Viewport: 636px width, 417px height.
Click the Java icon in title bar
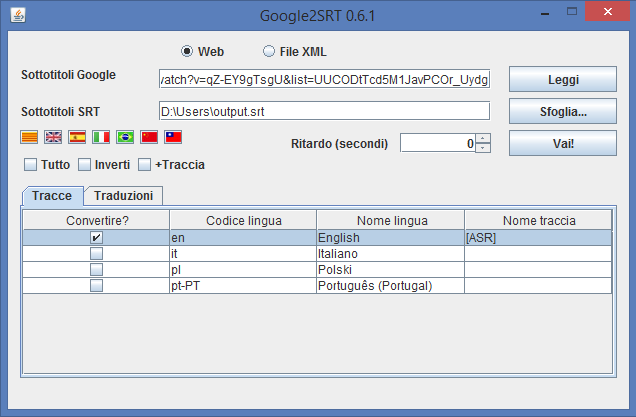(18, 15)
